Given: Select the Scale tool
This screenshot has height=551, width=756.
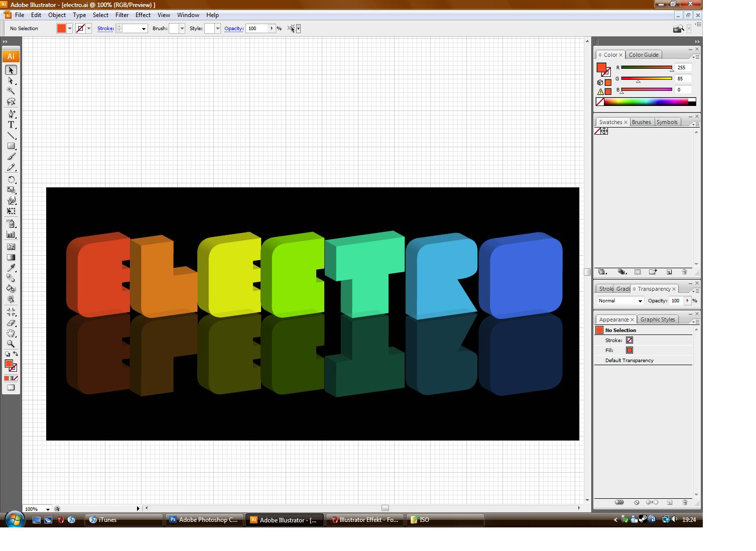Looking at the screenshot, I should (x=11, y=190).
